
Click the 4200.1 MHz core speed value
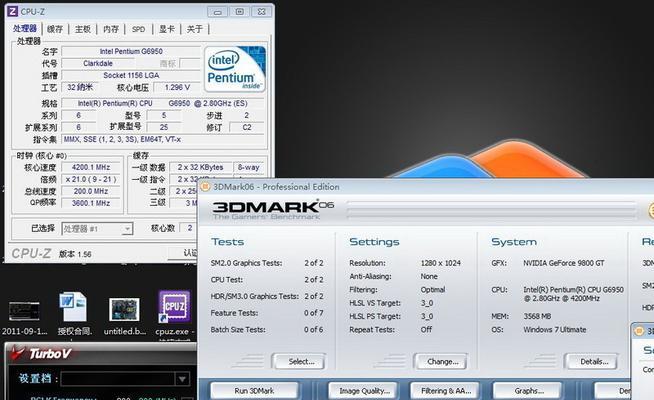[x=91, y=167]
